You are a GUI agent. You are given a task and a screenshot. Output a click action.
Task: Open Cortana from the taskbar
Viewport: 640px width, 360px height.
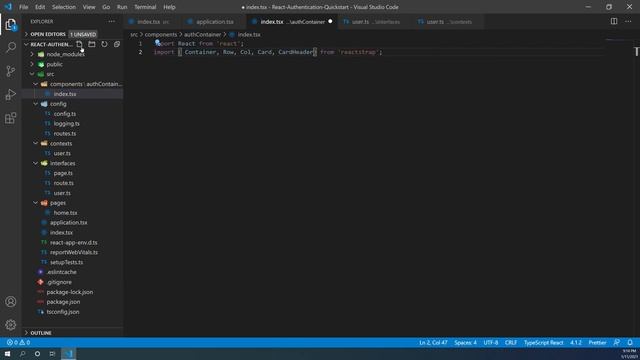click(37, 354)
